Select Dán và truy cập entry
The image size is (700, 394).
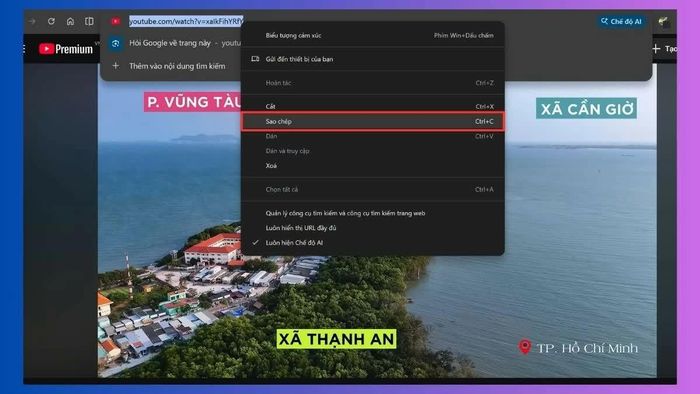pyautogui.click(x=373, y=151)
